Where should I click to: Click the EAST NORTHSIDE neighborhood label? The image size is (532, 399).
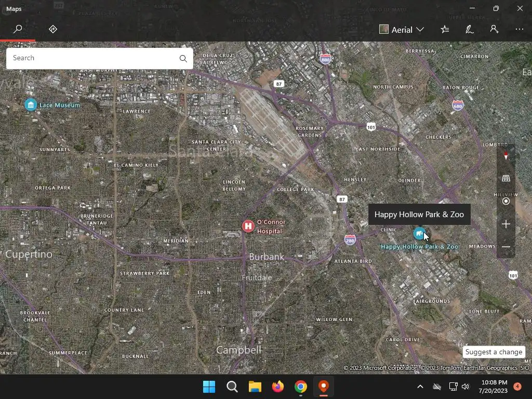378,149
